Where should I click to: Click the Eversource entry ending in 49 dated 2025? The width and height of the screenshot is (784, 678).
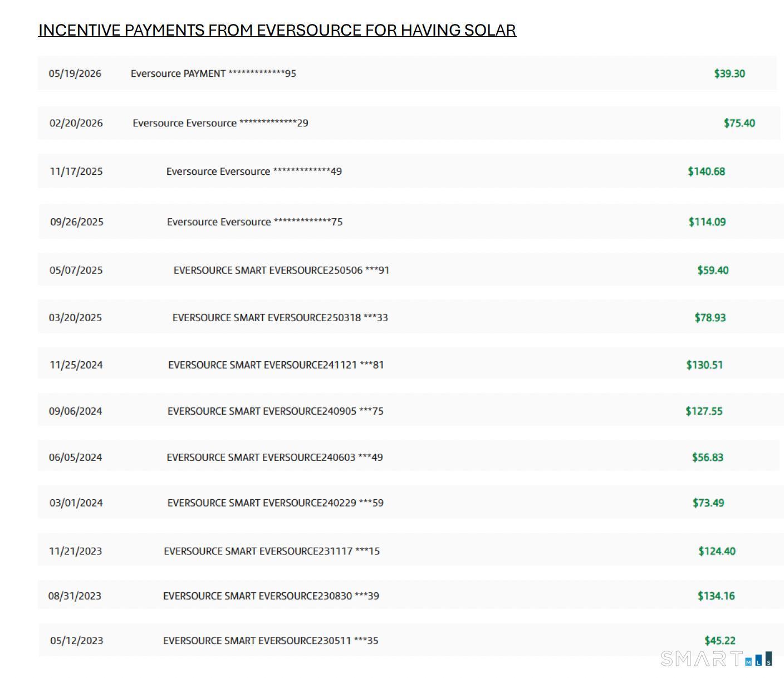point(254,171)
